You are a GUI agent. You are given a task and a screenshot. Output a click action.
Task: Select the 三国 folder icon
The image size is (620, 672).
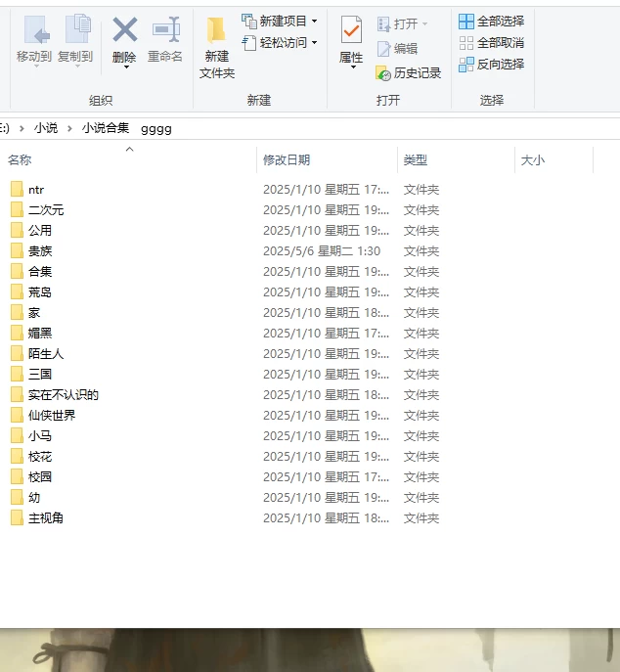click(17, 374)
